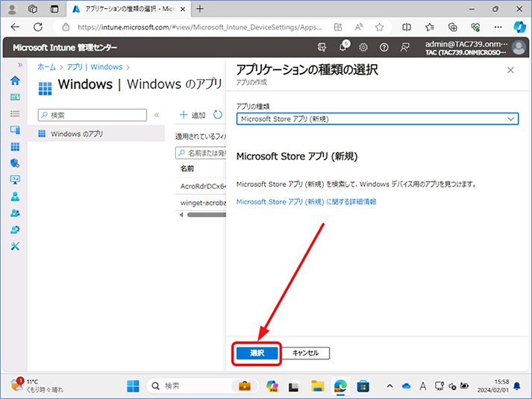Expand the sidebar with double chevron

[20, 65]
